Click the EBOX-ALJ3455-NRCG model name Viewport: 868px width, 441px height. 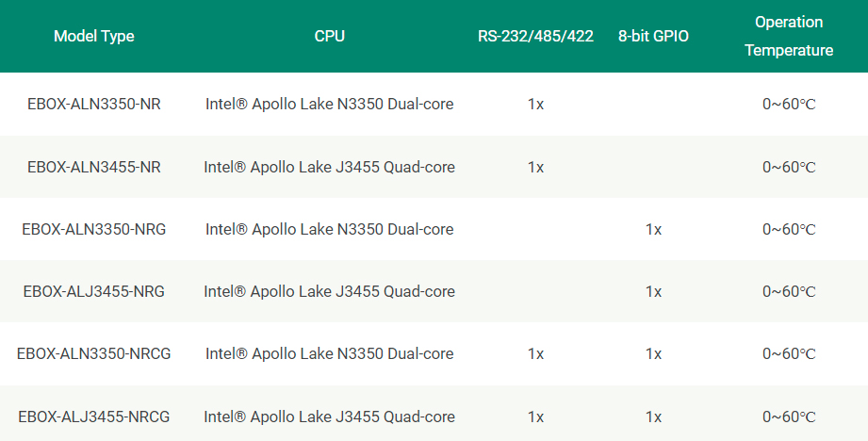tap(94, 416)
